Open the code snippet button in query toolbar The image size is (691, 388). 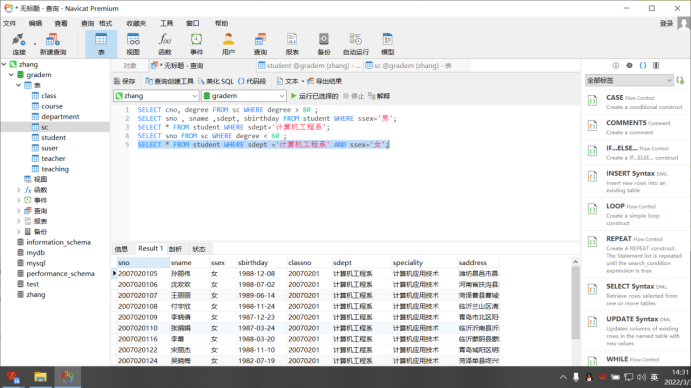click(252, 81)
